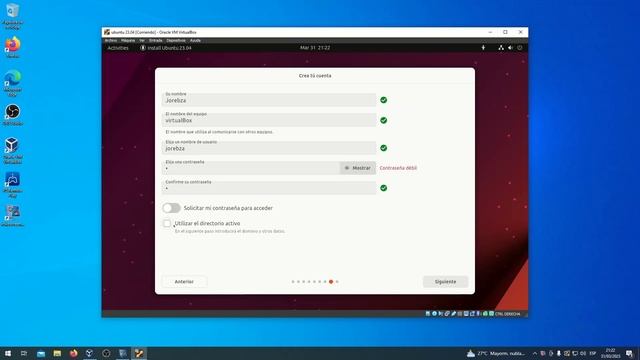640x360 pixels.
Task: Open the date and time in the Ubuntu top bar
Action: pyautogui.click(x=315, y=48)
